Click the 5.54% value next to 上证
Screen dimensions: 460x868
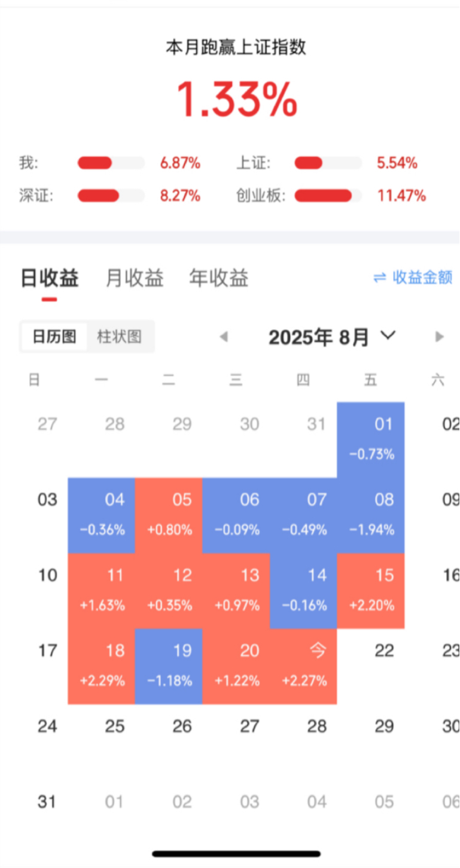(397, 163)
